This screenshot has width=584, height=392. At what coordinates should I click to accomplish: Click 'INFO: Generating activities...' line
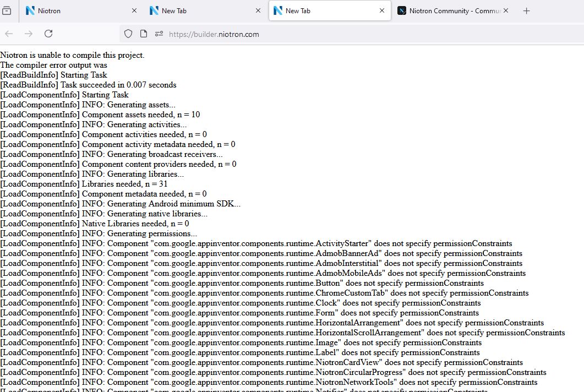pos(94,124)
